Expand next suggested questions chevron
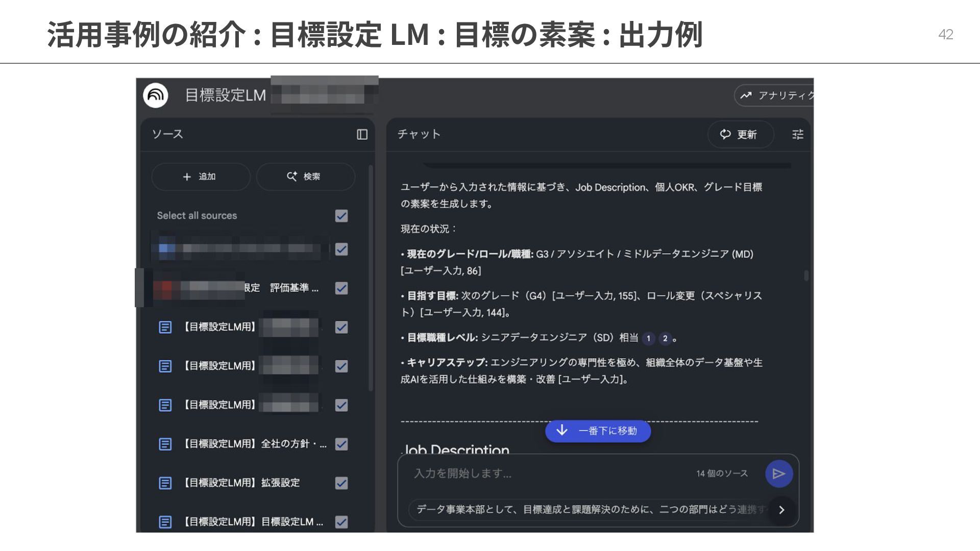This screenshot has width=980, height=551. pyautogui.click(x=781, y=510)
